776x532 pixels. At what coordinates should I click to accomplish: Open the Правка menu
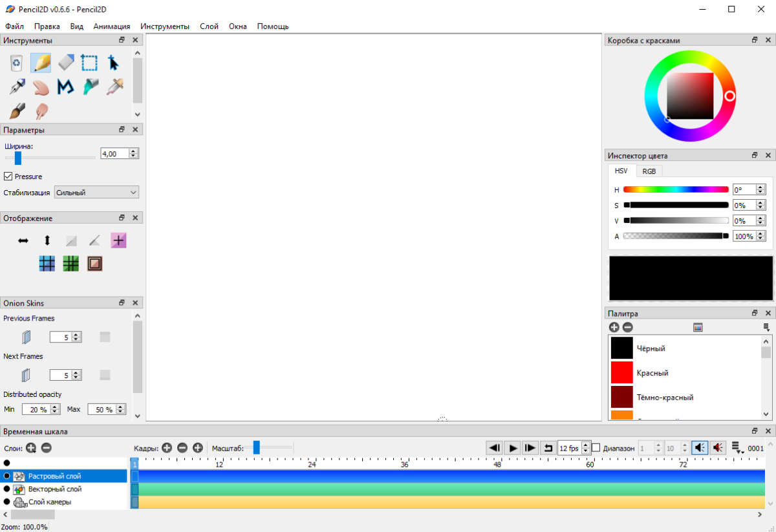point(47,27)
